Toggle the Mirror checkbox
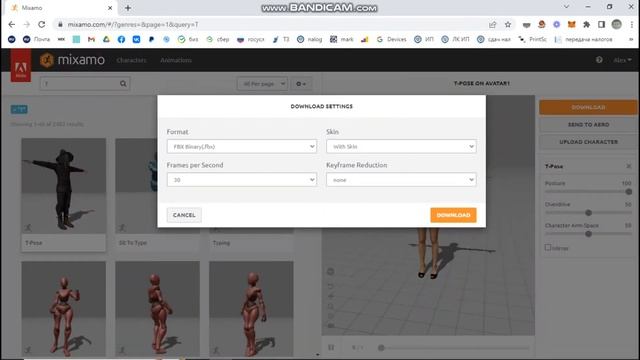The height and width of the screenshot is (360, 640). (x=548, y=247)
